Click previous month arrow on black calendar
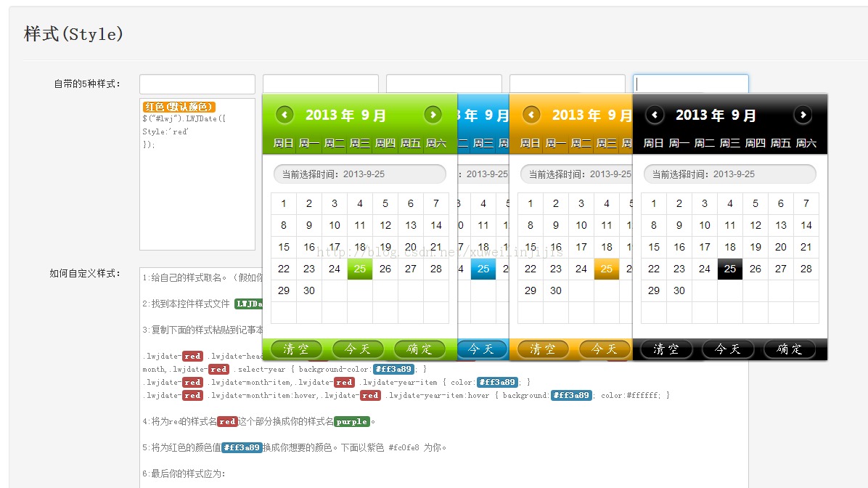This screenshot has height=488, width=868. [x=654, y=115]
